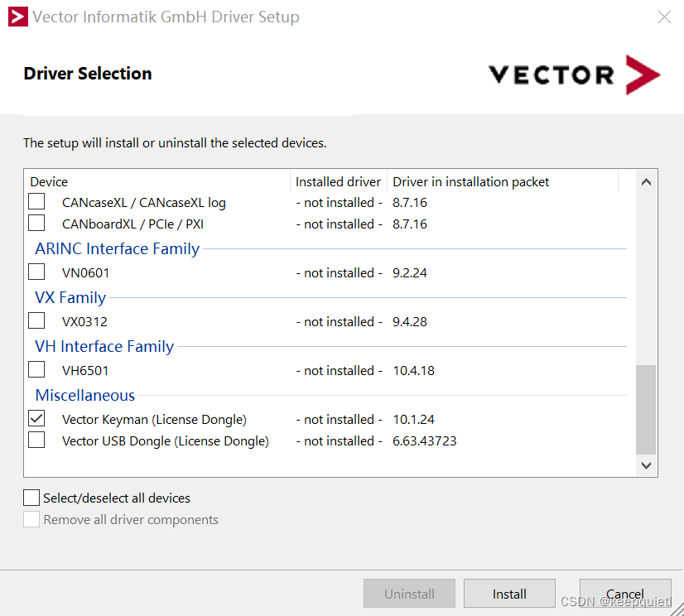Click the VN0601 device name
This screenshot has width=684, height=616.
(85, 272)
